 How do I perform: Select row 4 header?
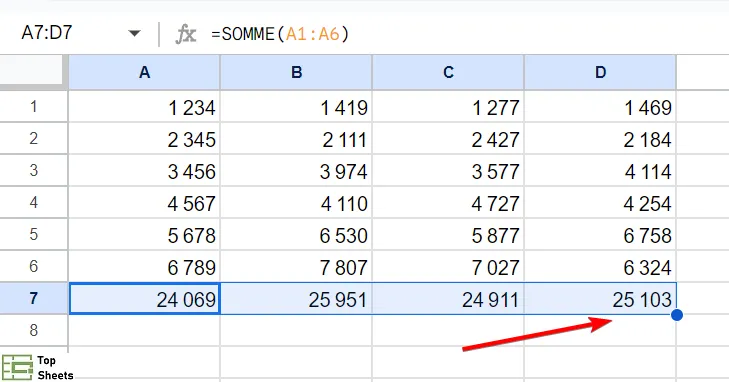[x=33, y=202]
